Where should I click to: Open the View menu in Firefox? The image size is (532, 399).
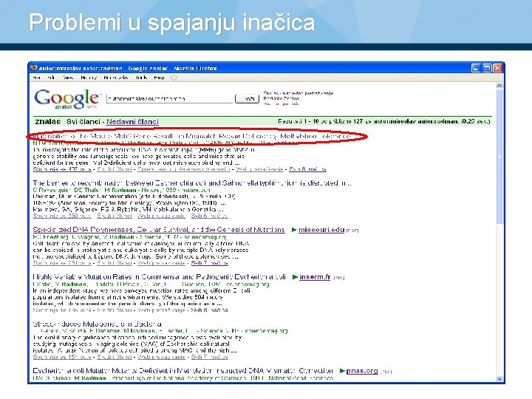click(x=68, y=78)
